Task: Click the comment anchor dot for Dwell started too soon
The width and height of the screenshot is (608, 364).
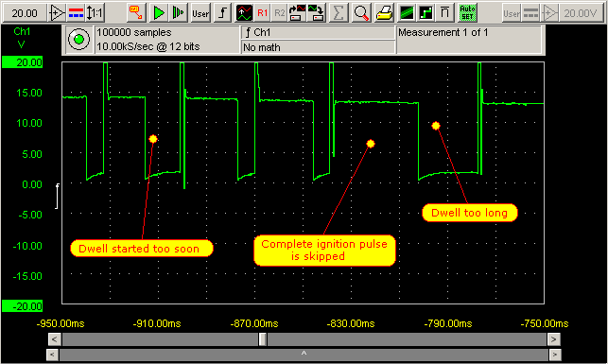Action: (x=153, y=139)
